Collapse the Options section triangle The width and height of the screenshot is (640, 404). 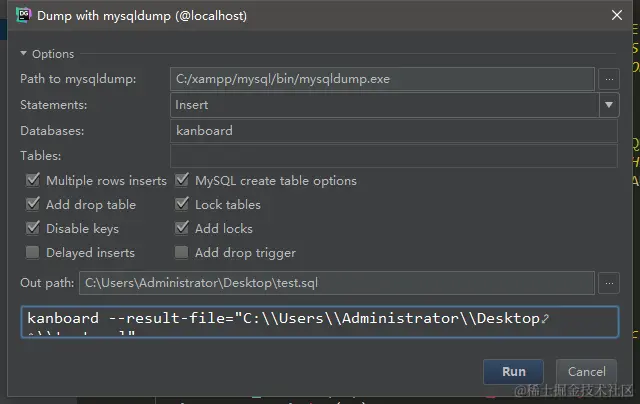pyautogui.click(x=23, y=53)
